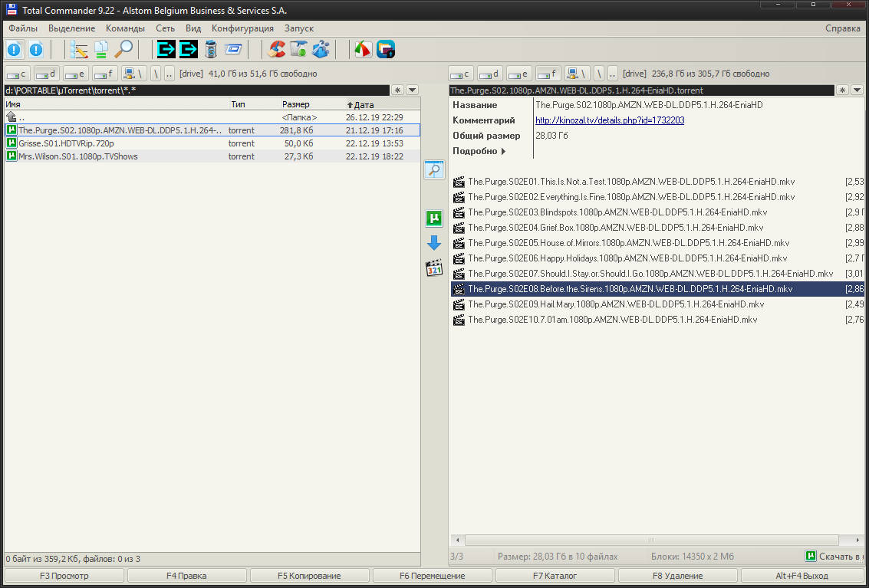Open the Команды menu
This screenshot has height=588, width=869.
(125, 28)
